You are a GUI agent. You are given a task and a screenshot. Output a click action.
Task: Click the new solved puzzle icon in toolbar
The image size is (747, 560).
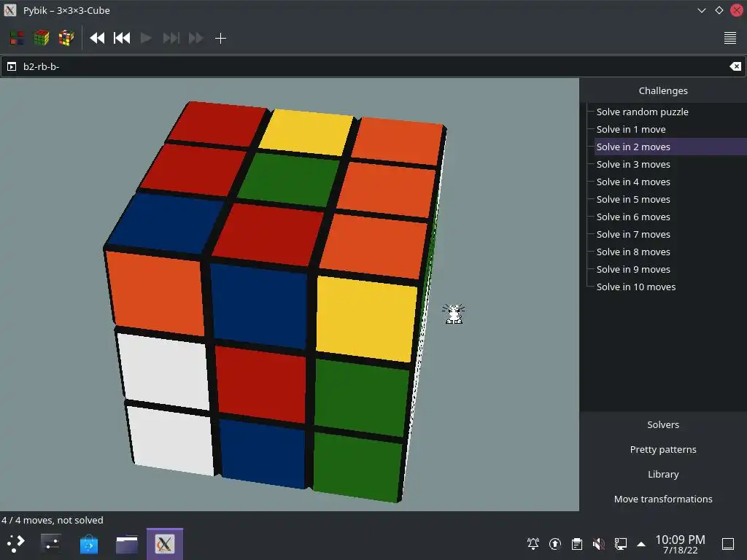[x=18, y=38]
